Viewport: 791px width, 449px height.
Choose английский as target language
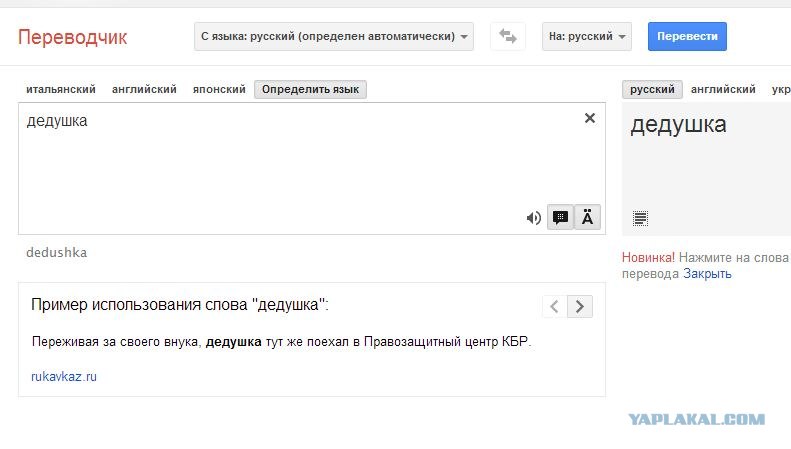(x=723, y=90)
